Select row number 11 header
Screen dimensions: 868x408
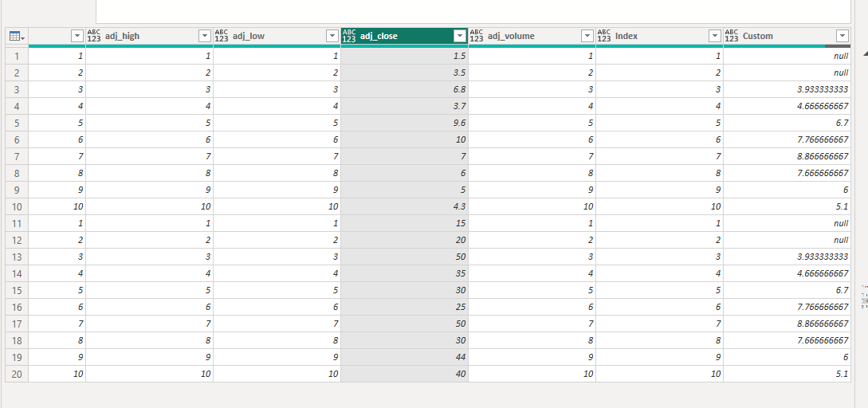pos(17,224)
